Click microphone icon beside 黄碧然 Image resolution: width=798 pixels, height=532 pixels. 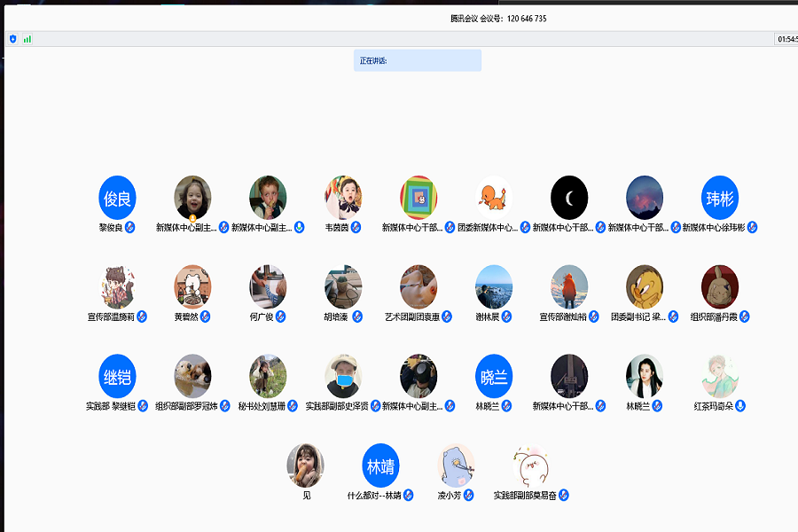pyautogui.click(x=205, y=317)
